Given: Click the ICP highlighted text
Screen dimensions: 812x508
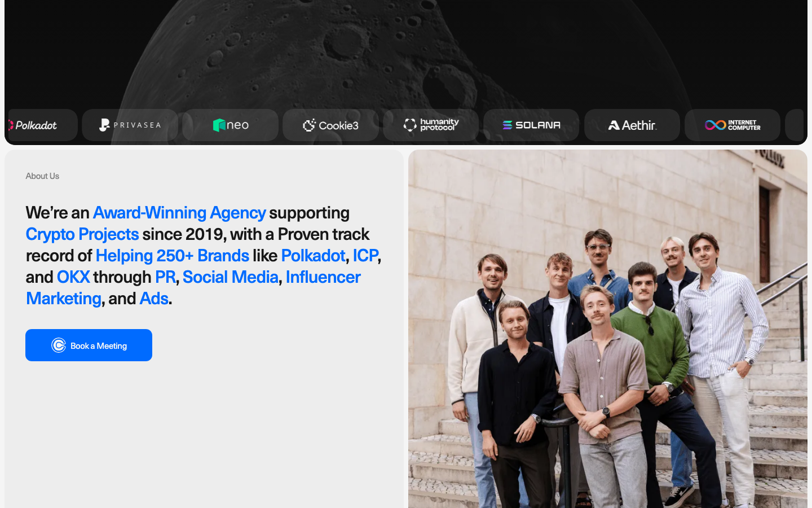Looking at the screenshot, I should click(365, 256).
